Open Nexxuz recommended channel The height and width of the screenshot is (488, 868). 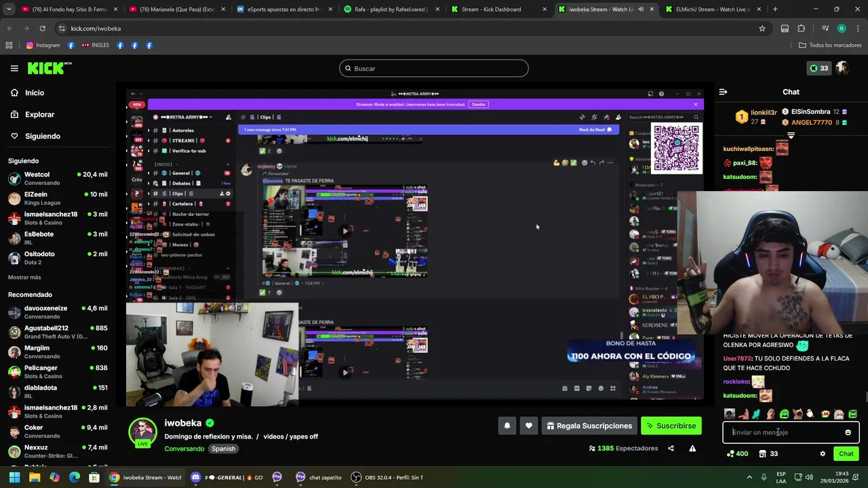pyautogui.click(x=58, y=451)
